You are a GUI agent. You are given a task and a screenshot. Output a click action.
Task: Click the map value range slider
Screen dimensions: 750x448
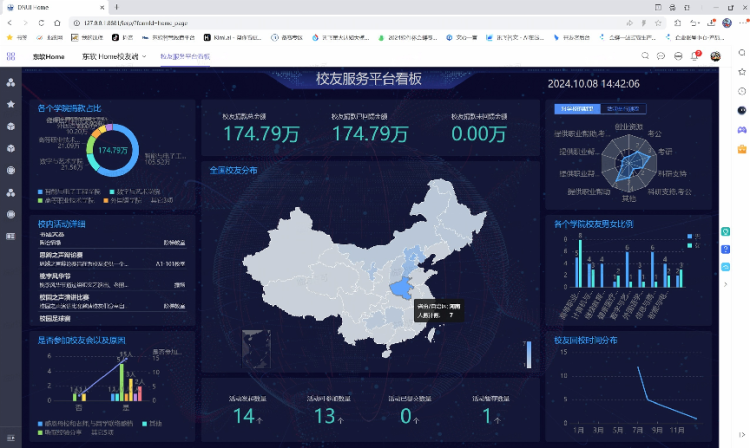(x=529, y=354)
